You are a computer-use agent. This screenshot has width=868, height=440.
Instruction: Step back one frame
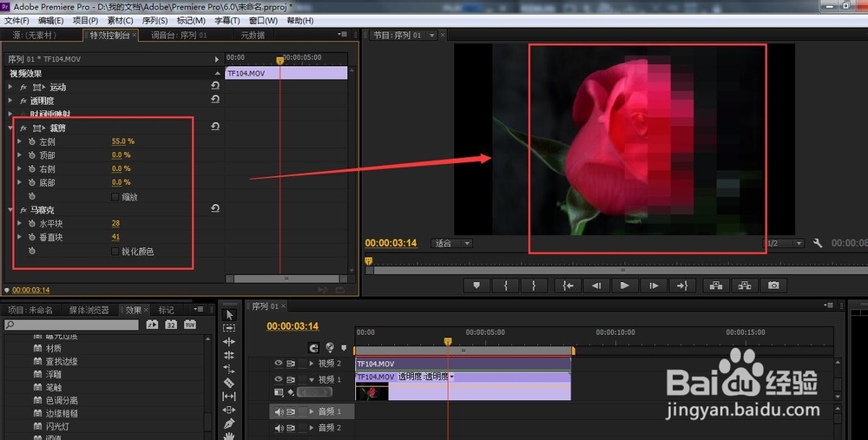[596, 286]
